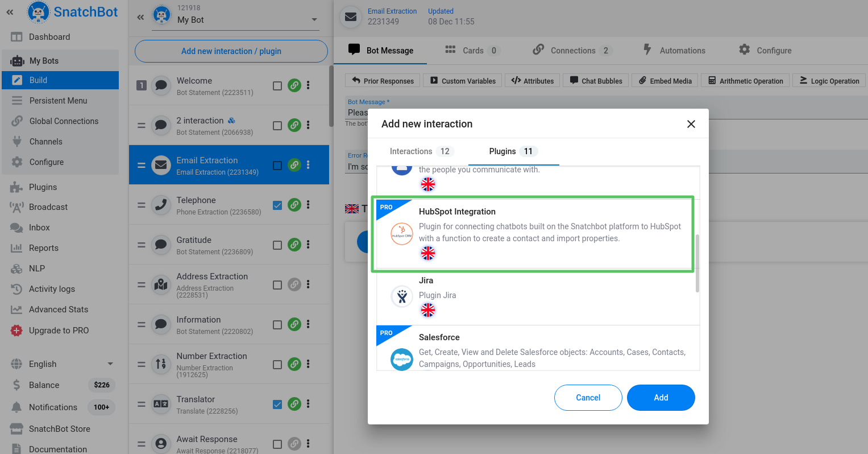Open Dashboard from the sidebar
The height and width of the screenshot is (454, 868).
[49, 37]
